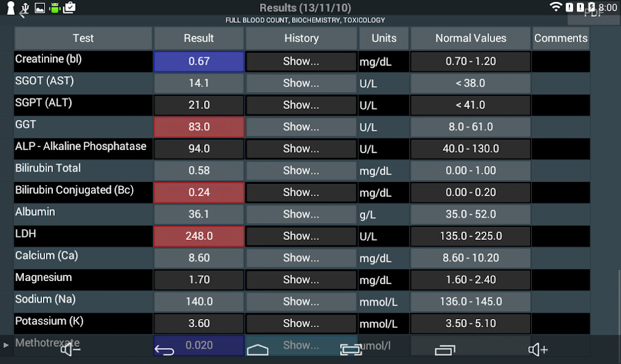The height and width of the screenshot is (364, 621).
Task: Tap the Results (13/11/10) title
Action: [x=305, y=8]
